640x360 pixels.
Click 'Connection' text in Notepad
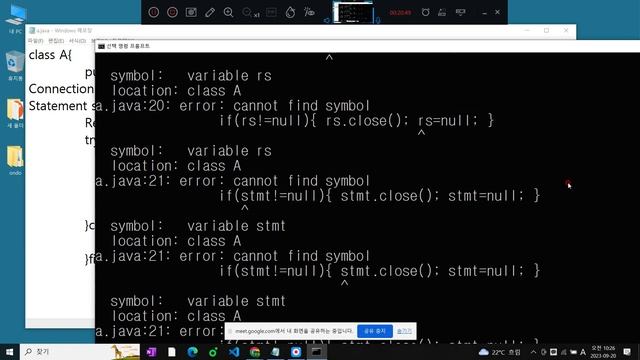point(61,89)
